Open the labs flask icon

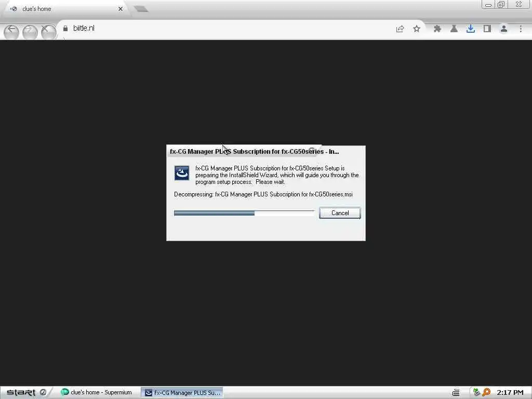coord(454,29)
